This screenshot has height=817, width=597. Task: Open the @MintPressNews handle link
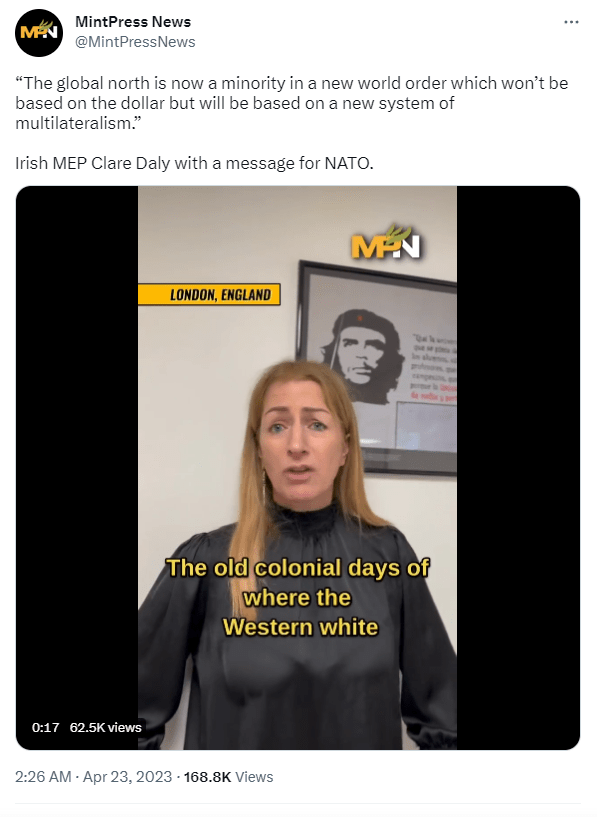(x=135, y=42)
